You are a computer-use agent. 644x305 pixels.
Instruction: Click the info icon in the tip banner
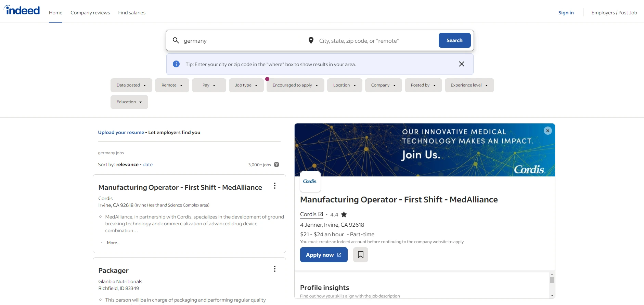176,64
